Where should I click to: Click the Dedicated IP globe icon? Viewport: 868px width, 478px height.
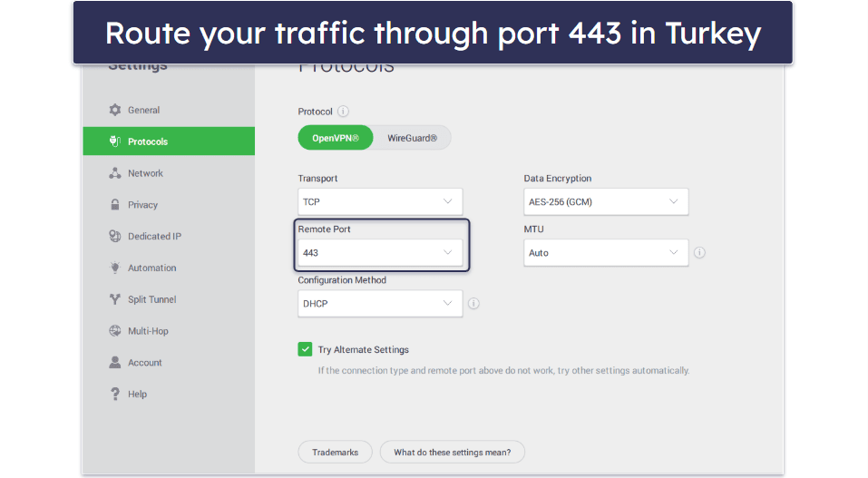coord(115,237)
